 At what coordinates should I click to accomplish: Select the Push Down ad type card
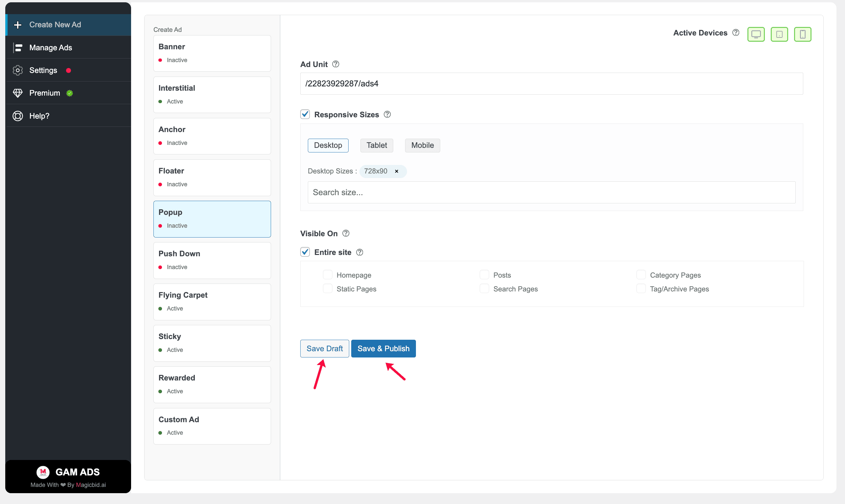click(x=212, y=261)
